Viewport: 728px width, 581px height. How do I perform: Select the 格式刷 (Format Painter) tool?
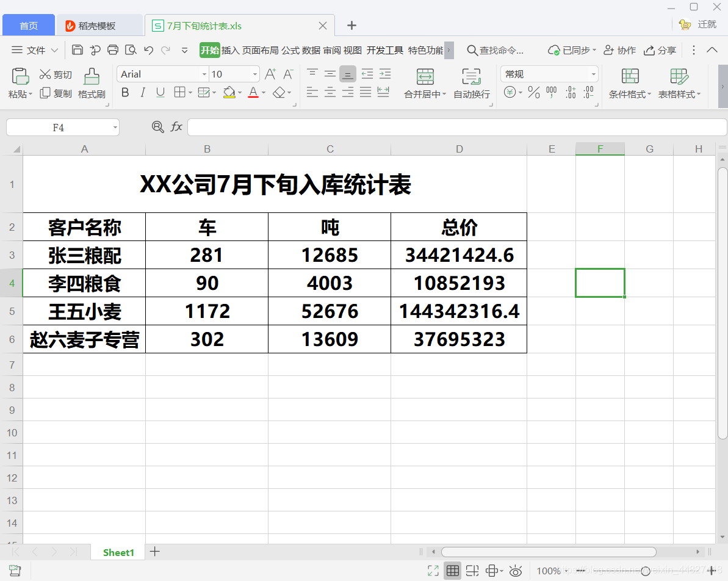[x=92, y=85]
